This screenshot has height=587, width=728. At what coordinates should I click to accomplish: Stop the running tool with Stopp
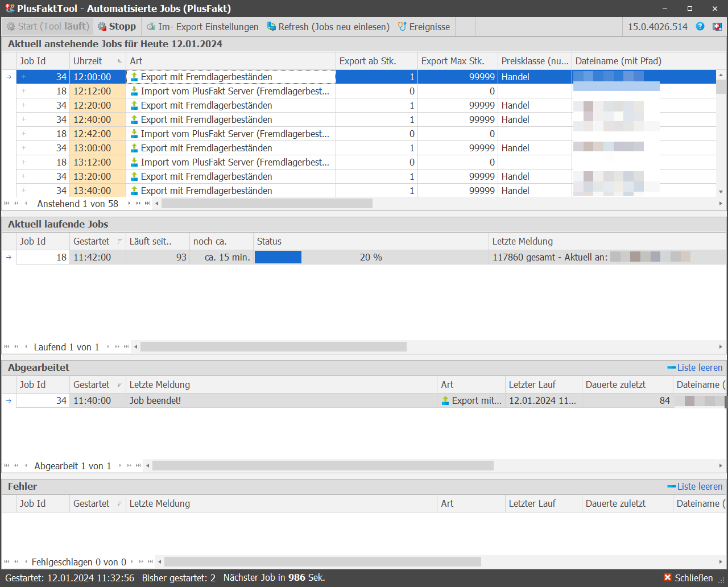(117, 26)
